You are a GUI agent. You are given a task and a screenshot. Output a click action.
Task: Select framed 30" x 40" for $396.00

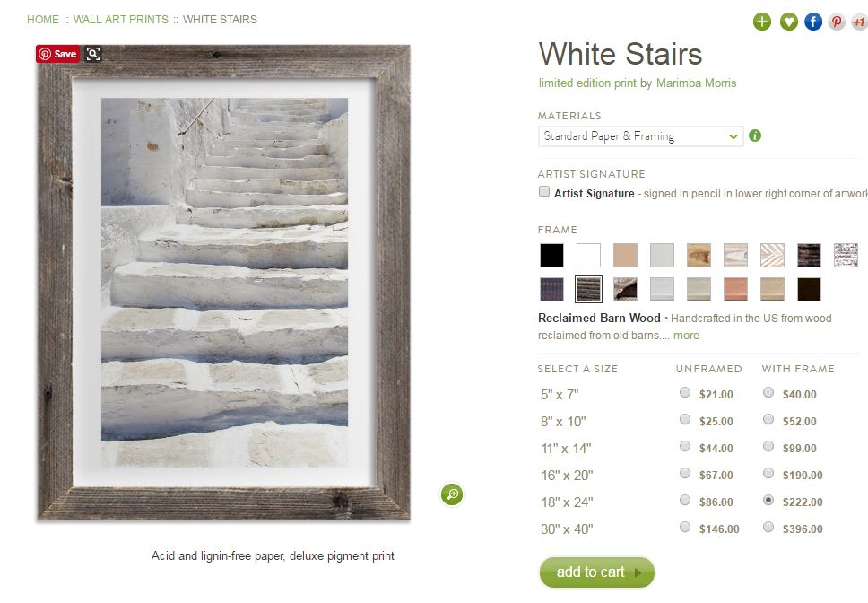pos(768,528)
